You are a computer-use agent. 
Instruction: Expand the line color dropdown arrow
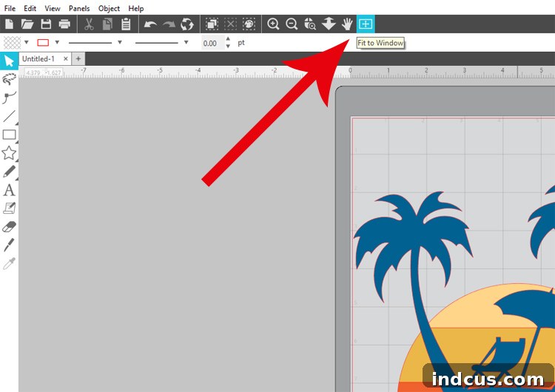point(57,42)
